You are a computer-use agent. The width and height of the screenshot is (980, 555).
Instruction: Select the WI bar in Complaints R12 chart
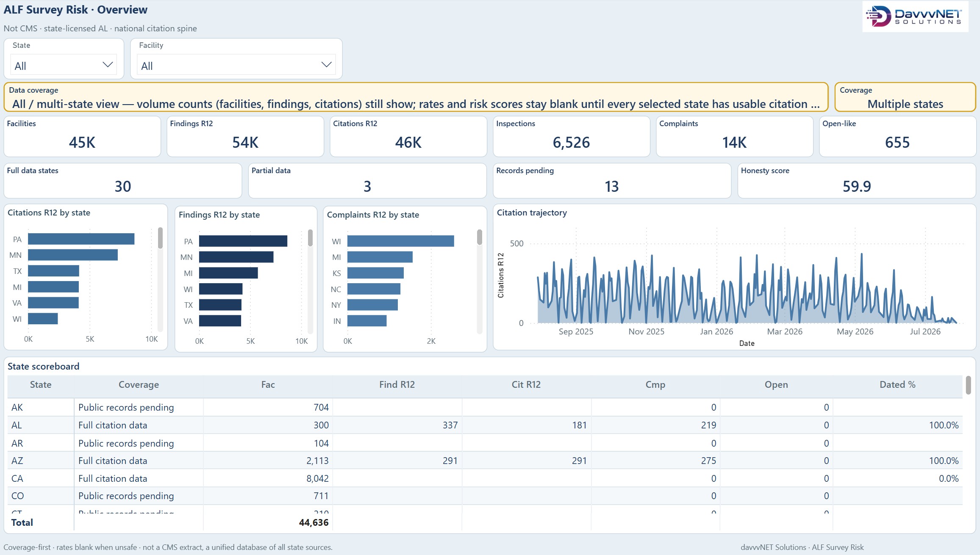(401, 241)
